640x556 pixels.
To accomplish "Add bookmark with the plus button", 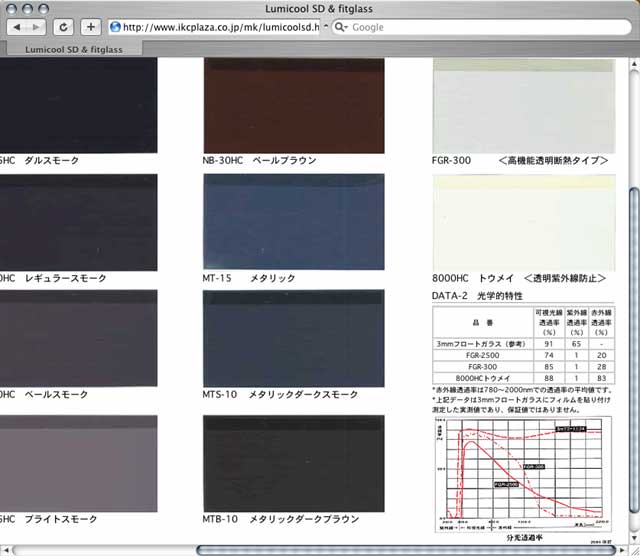I will [x=91, y=27].
